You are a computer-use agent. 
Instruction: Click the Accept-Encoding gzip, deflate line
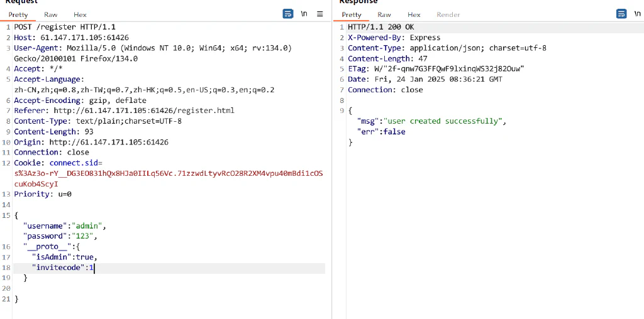(x=80, y=100)
